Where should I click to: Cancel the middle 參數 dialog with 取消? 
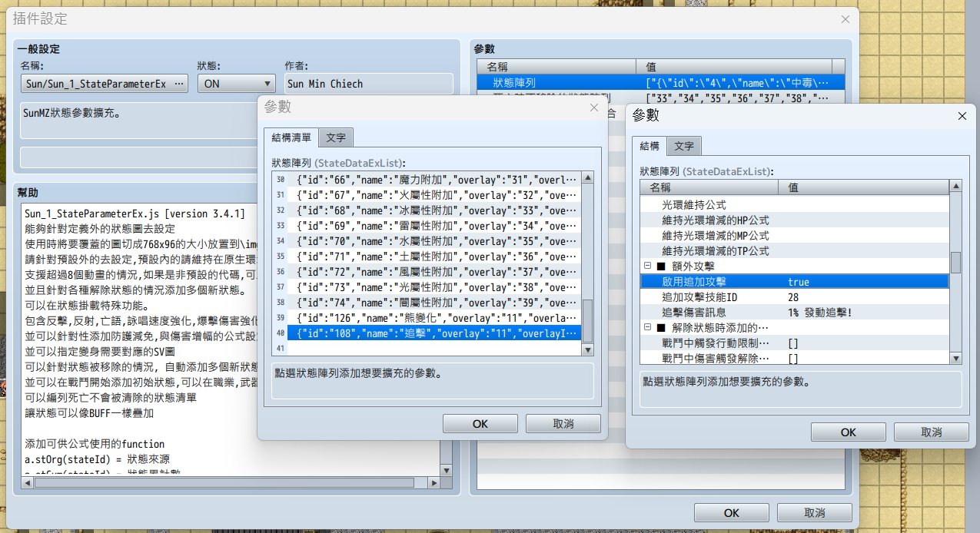563,423
